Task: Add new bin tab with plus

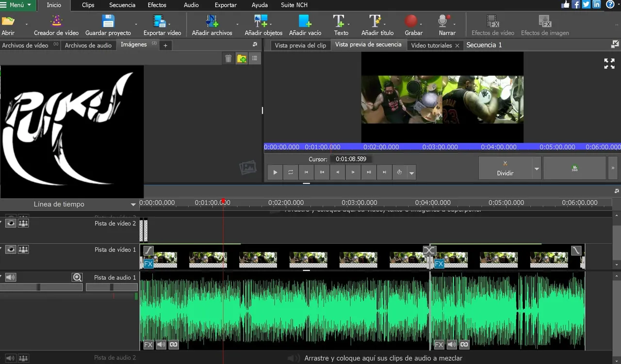Action: click(x=165, y=45)
